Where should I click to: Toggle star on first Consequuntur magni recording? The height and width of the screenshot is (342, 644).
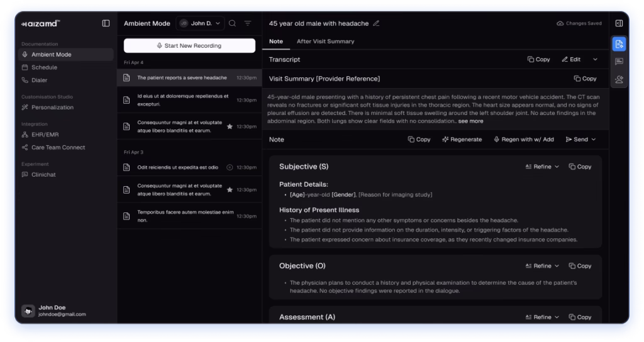point(230,126)
